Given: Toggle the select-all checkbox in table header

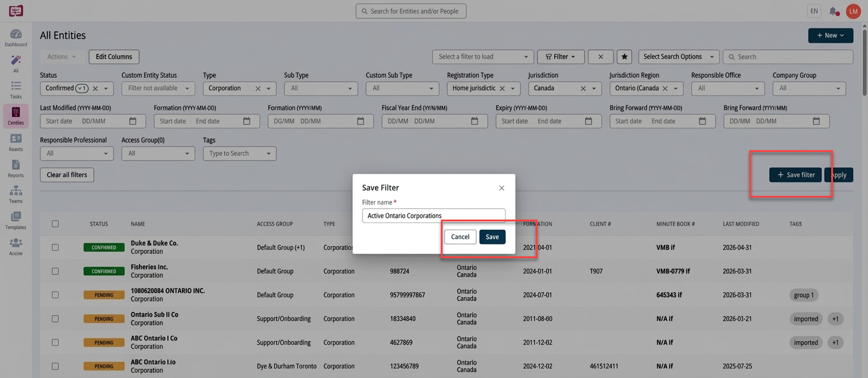Looking at the screenshot, I should 55,224.
